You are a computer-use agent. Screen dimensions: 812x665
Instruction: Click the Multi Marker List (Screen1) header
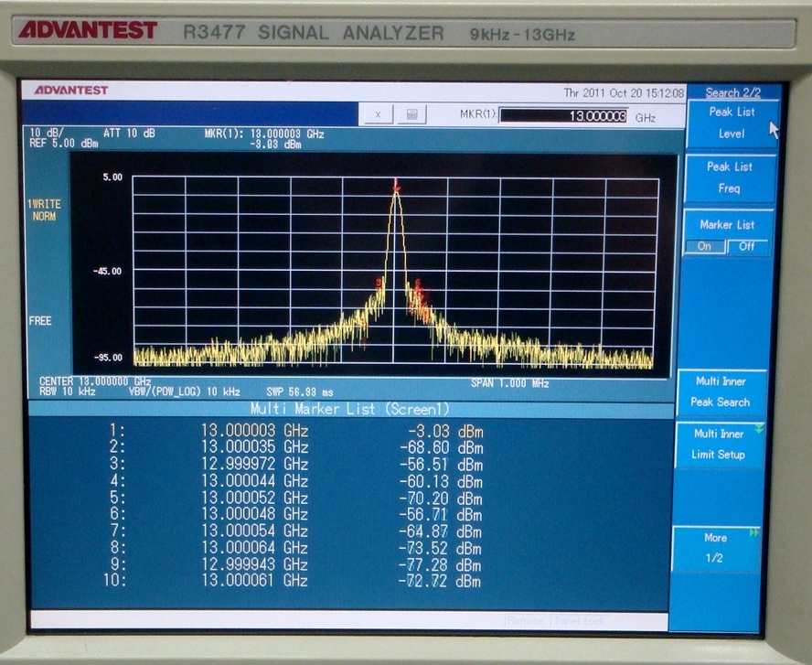(x=350, y=409)
